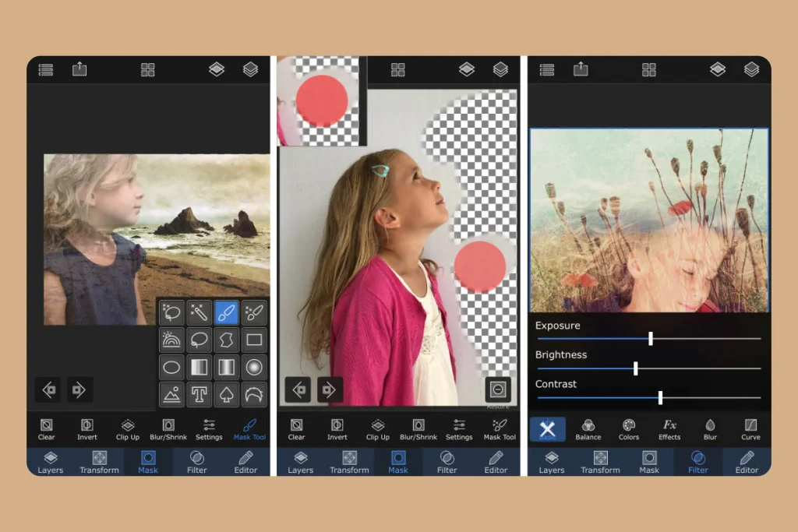Pick the hair-shaped mask tool
Image resolution: width=798 pixels, height=532 pixels.
[253, 394]
